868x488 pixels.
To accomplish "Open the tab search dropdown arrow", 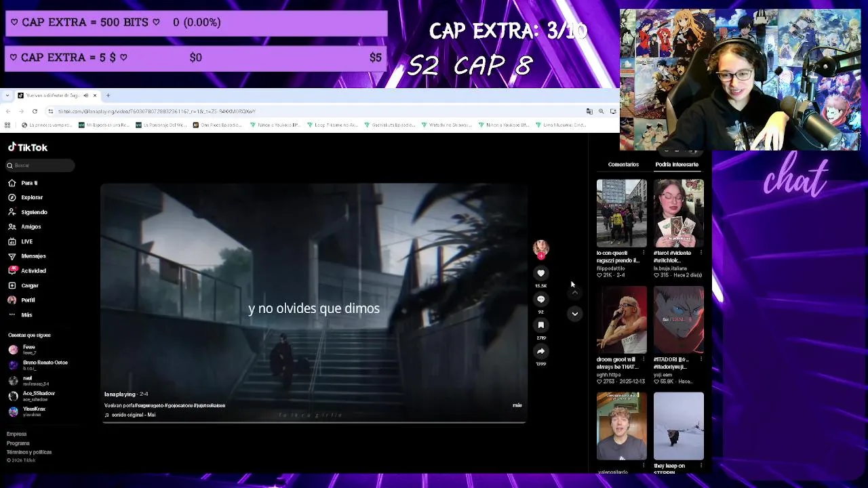I will (7, 96).
